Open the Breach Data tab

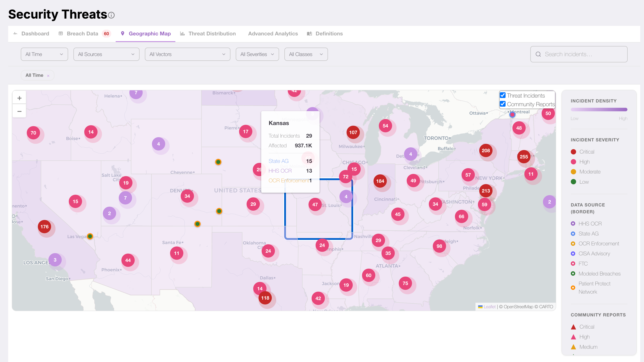tap(82, 34)
